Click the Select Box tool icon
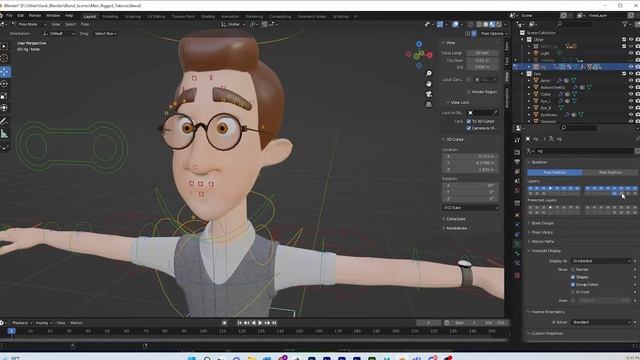This screenshot has width=640, height=360. (x=4, y=47)
